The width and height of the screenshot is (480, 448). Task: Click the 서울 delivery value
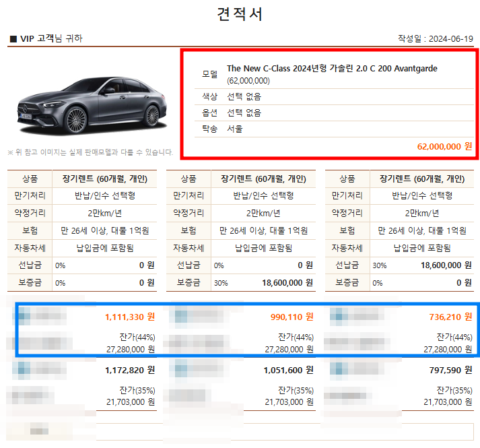coord(235,129)
